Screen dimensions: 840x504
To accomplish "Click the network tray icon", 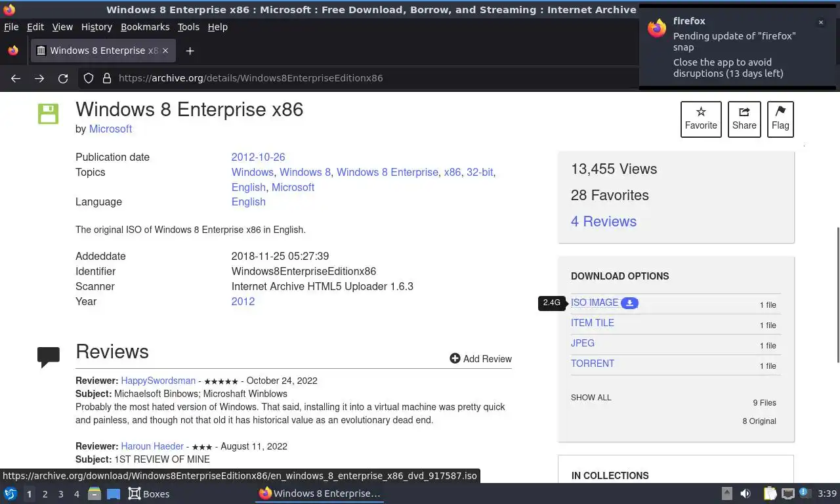I will (788, 493).
